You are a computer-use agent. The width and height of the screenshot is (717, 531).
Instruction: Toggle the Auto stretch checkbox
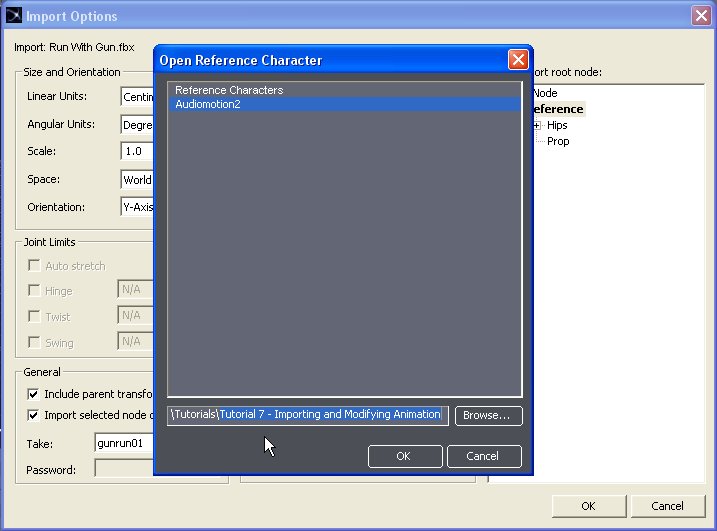pos(34,265)
